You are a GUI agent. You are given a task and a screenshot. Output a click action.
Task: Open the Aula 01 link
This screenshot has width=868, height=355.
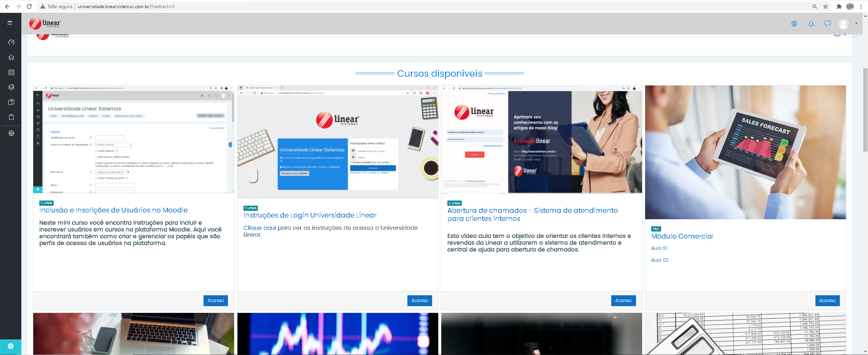(659, 248)
